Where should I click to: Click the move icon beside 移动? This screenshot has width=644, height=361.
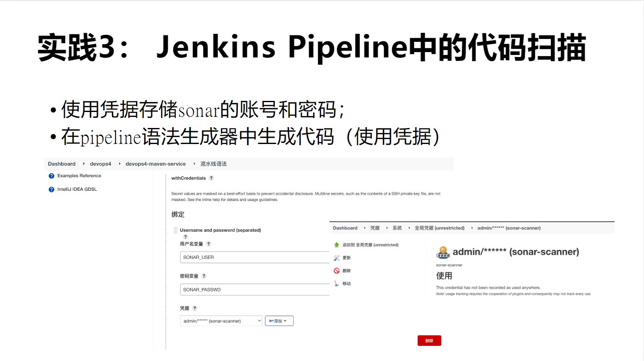[x=337, y=283]
